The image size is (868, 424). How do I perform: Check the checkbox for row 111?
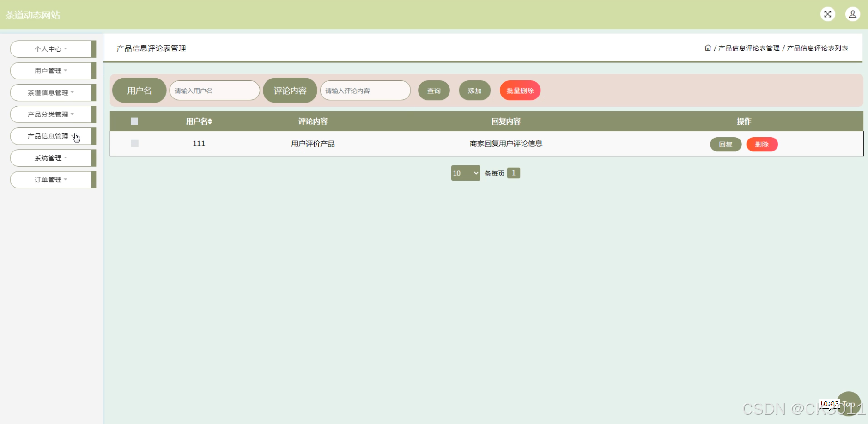coord(135,144)
